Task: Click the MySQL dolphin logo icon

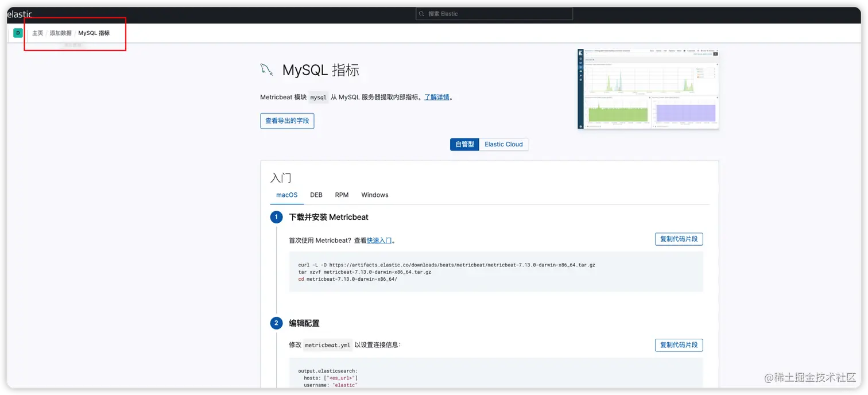Action: click(266, 70)
